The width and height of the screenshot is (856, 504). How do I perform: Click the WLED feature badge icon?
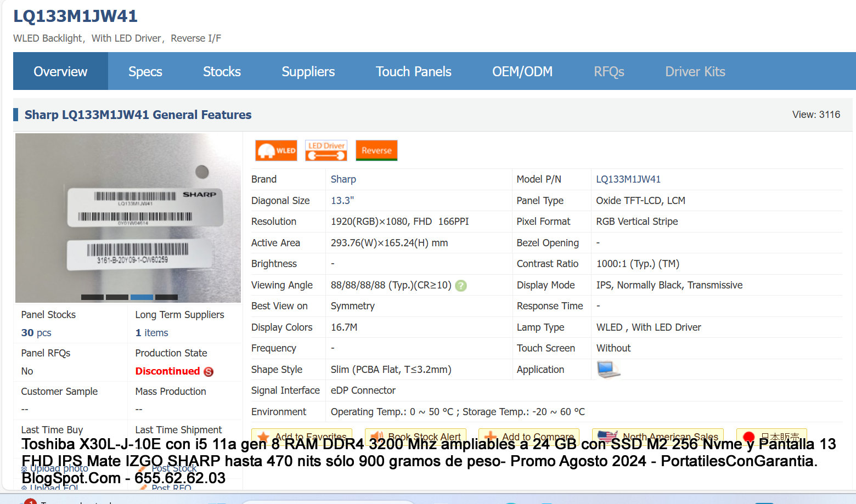(276, 150)
